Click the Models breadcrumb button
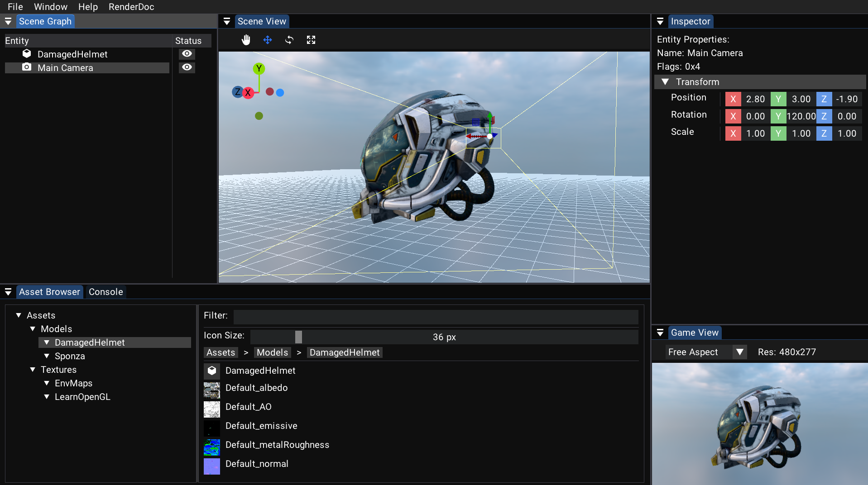868x485 pixels. tap(272, 352)
